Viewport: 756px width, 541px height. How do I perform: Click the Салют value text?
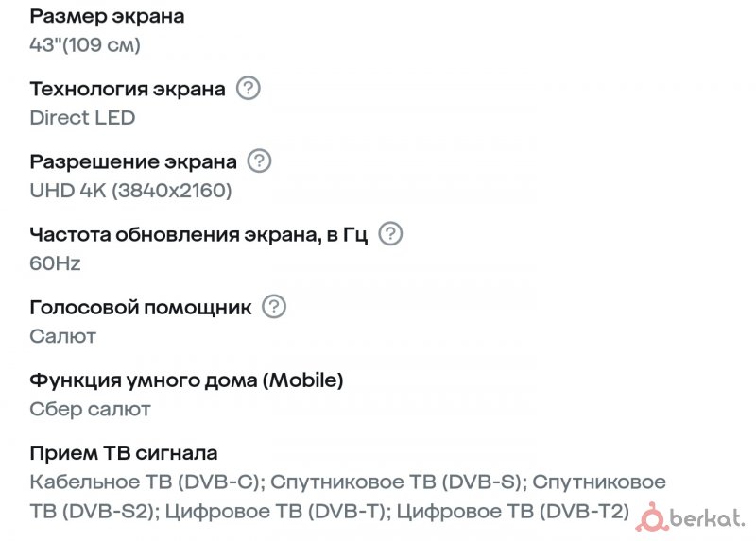(x=63, y=336)
